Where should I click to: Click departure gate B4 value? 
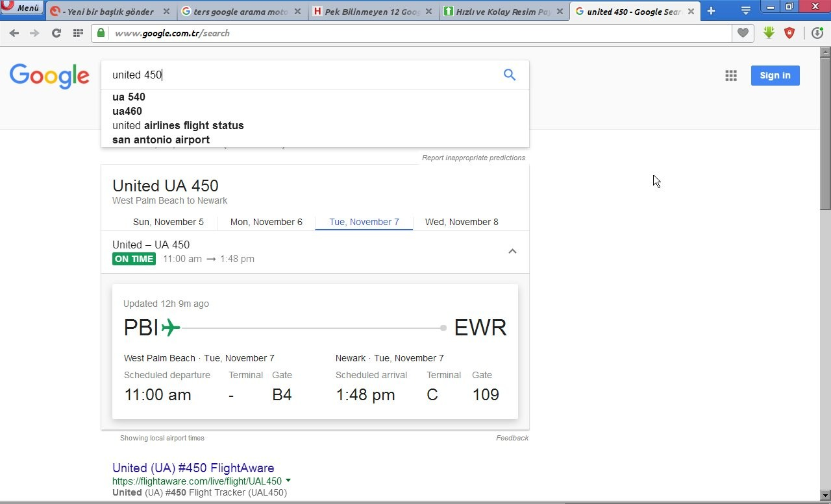click(282, 394)
